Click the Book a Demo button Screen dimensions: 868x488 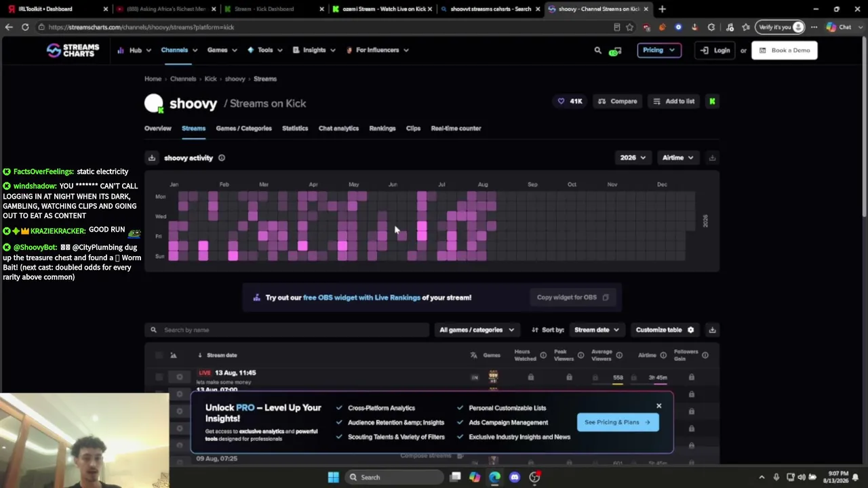[785, 50]
